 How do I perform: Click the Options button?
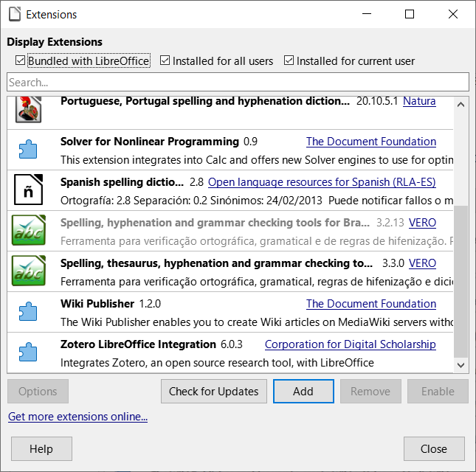[38, 392]
